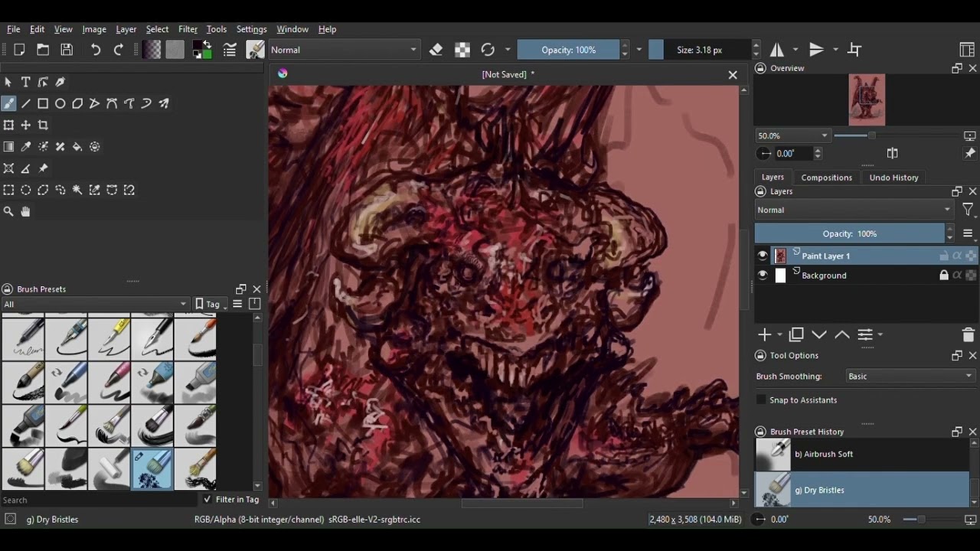Click the Overview thumbnail image

[x=867, y=99]
